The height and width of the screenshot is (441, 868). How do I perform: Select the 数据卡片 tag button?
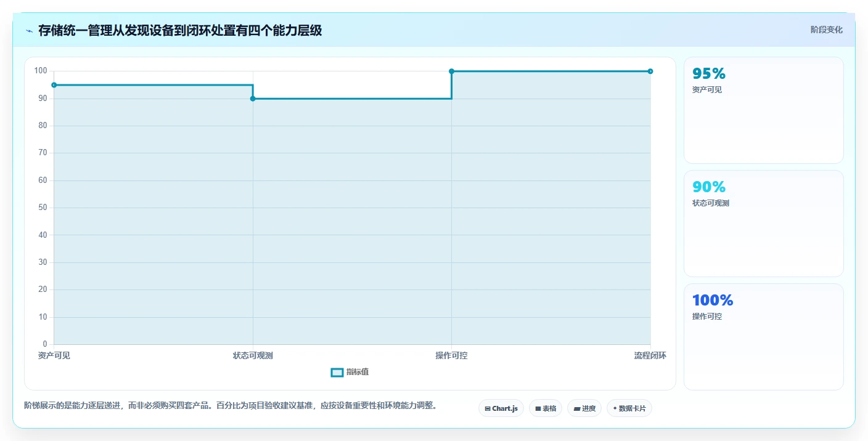(629, 408)
